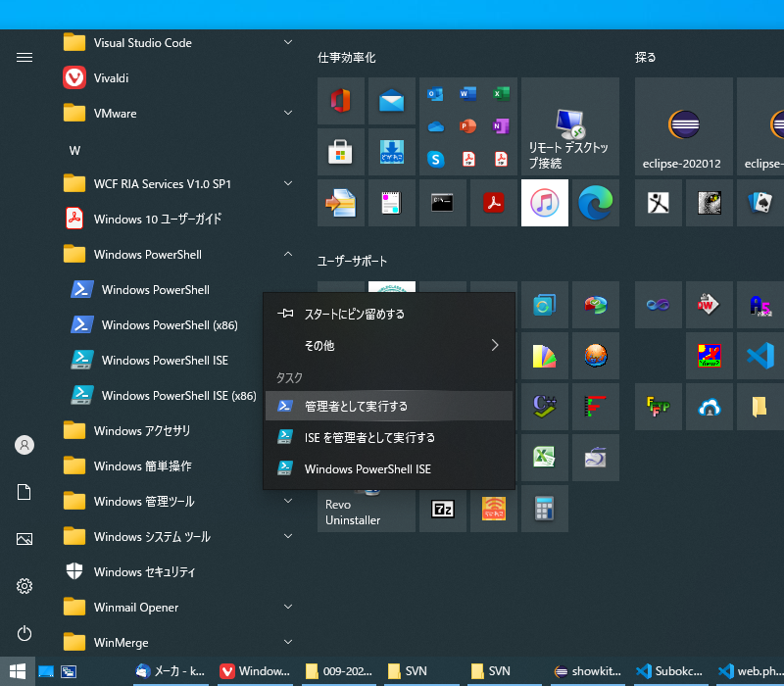
Task: Switch to the メーカ Thunderbird taskbar button
Action: pyautogui.click(x=171, y=671)
